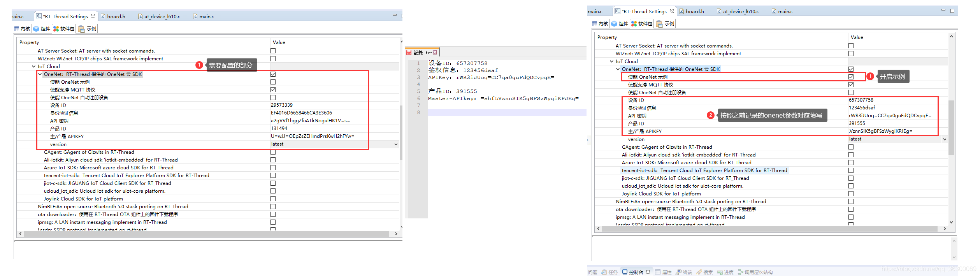Switch to 问题 problems tab at bottom
980x276 pixels.
(x=592, y=272)
